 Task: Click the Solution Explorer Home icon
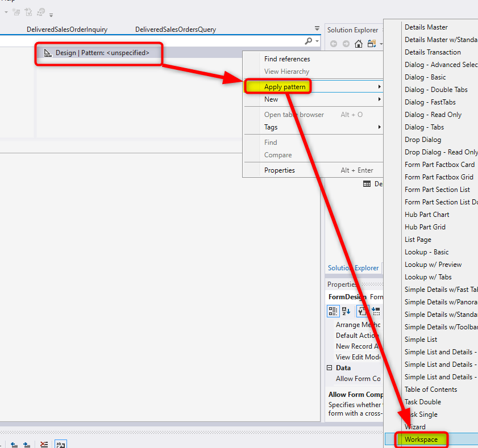358,44
